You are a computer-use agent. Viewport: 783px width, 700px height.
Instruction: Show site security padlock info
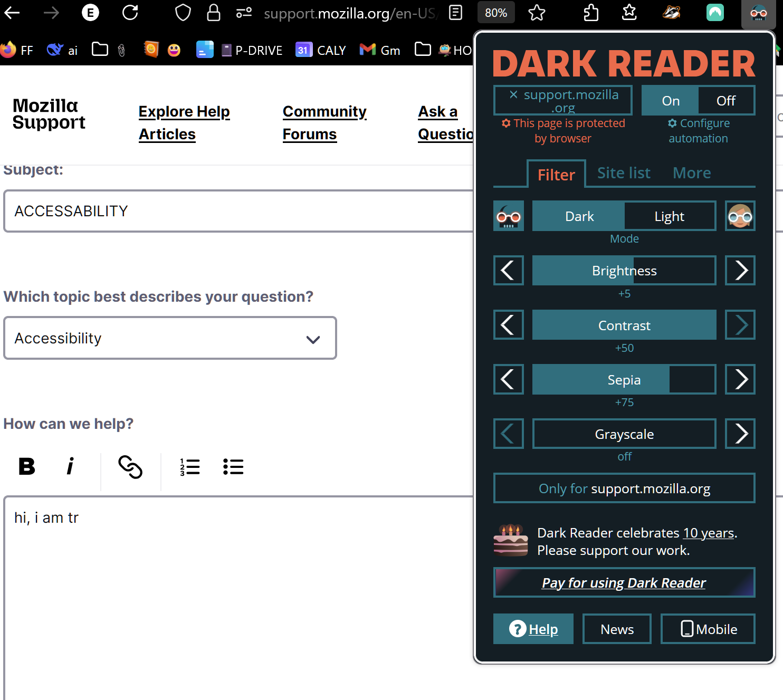pos(213,13)
